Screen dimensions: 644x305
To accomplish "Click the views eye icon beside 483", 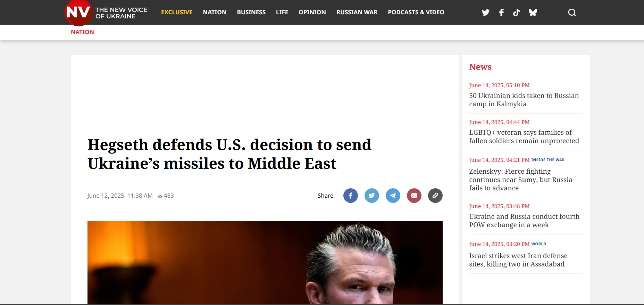I will [160, 196].
